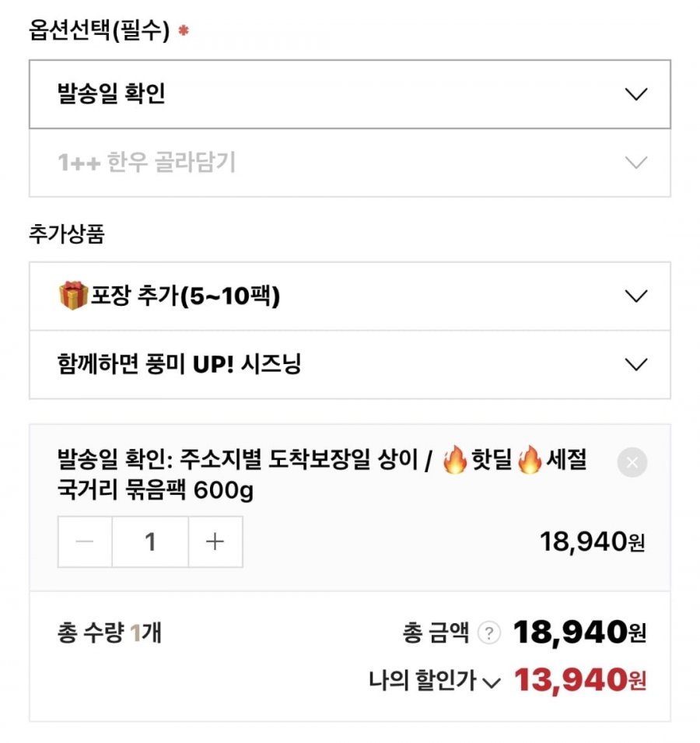Open the 발송일 확인 option dropdown

350,94
